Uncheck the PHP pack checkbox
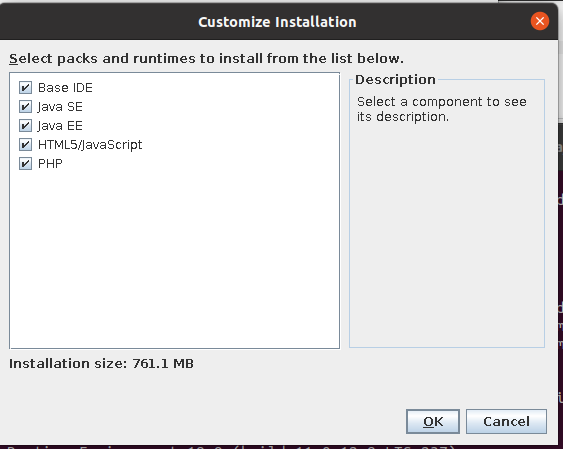Viewport: 563px width, 449px height. point(25,164)
